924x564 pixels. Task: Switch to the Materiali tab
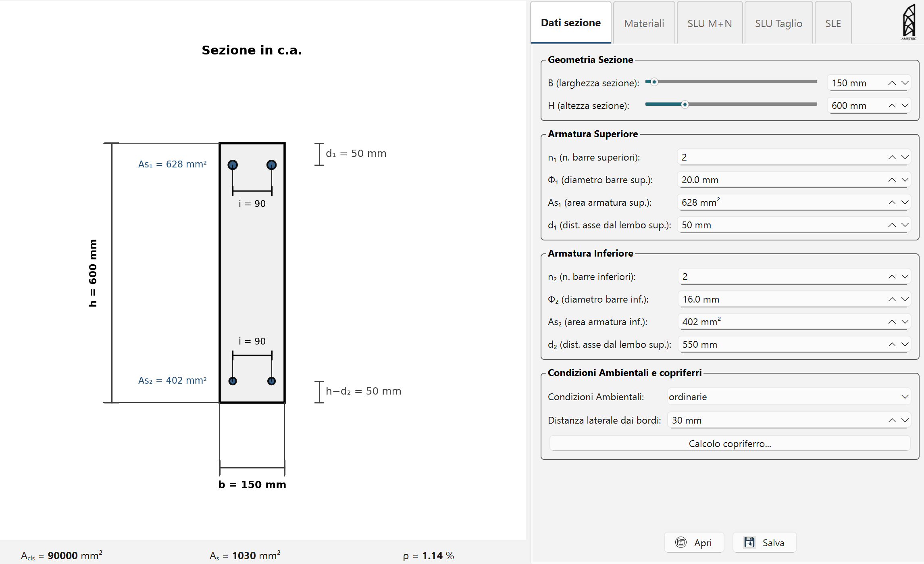point(644,23)
